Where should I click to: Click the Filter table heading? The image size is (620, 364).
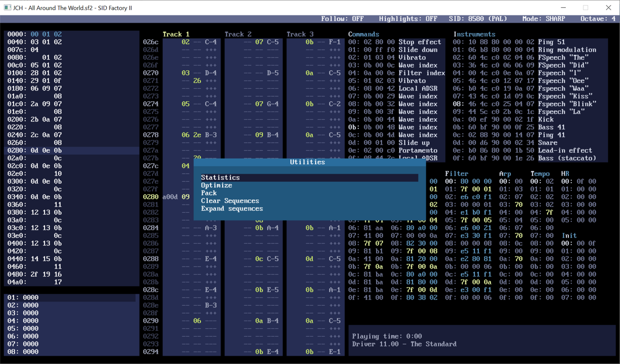457,174
